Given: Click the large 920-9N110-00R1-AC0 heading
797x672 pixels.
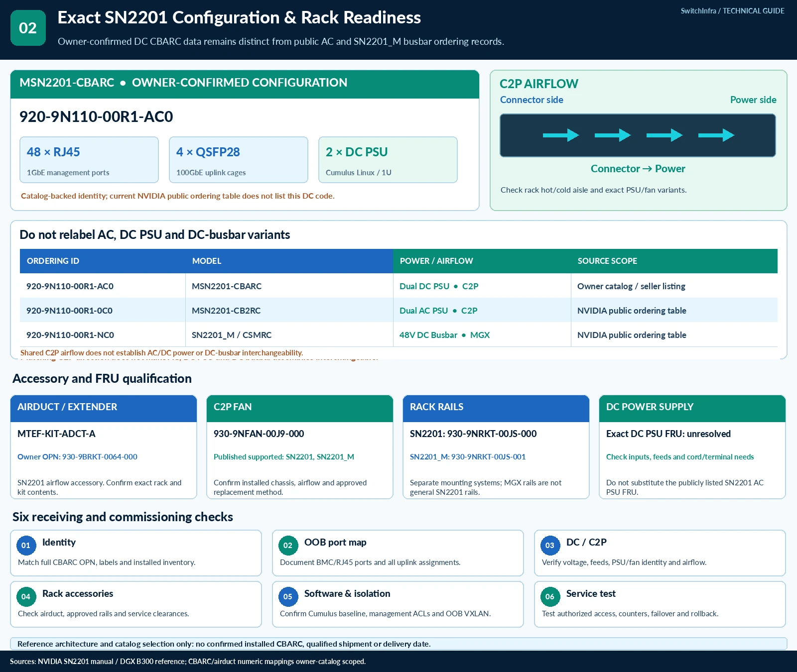Looking at the screenshot, I should pyautogui.click(x=96, y=117).
